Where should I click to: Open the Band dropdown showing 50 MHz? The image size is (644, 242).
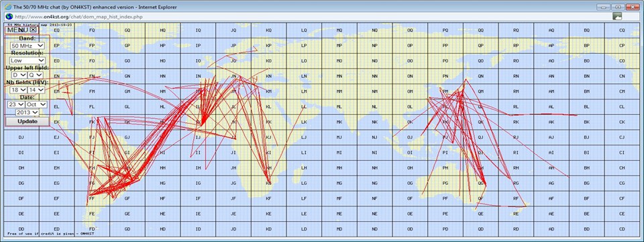pyautogui.click(x=28, y=46)
